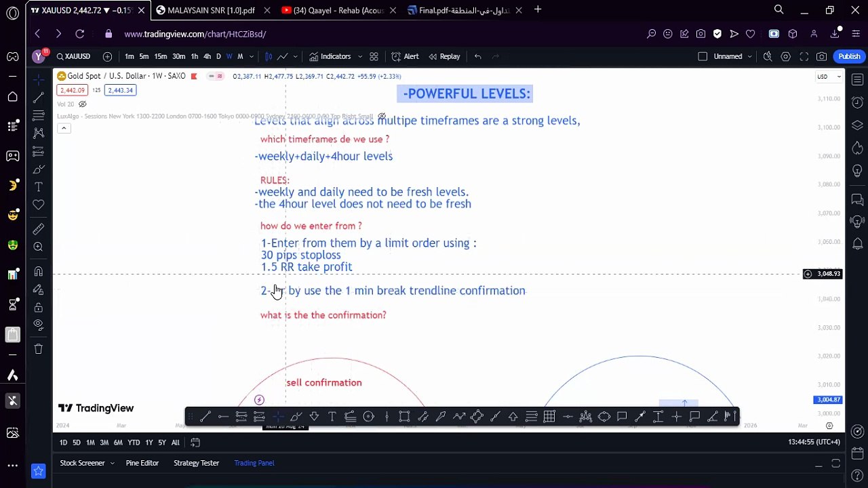868x488 pixels.
Task: Toggle the layout checkbox beside Unnamed
Action: pyautogui.click(x=703, y=56)
